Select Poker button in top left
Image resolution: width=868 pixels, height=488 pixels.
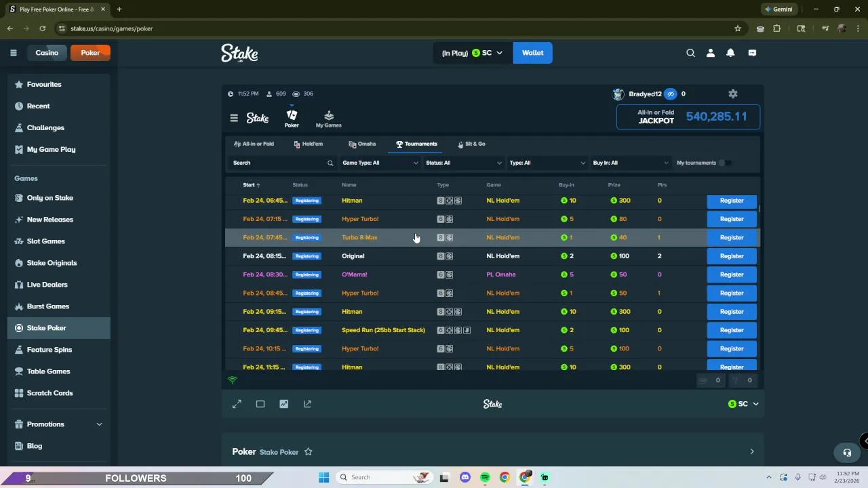(x=90, y=53)
